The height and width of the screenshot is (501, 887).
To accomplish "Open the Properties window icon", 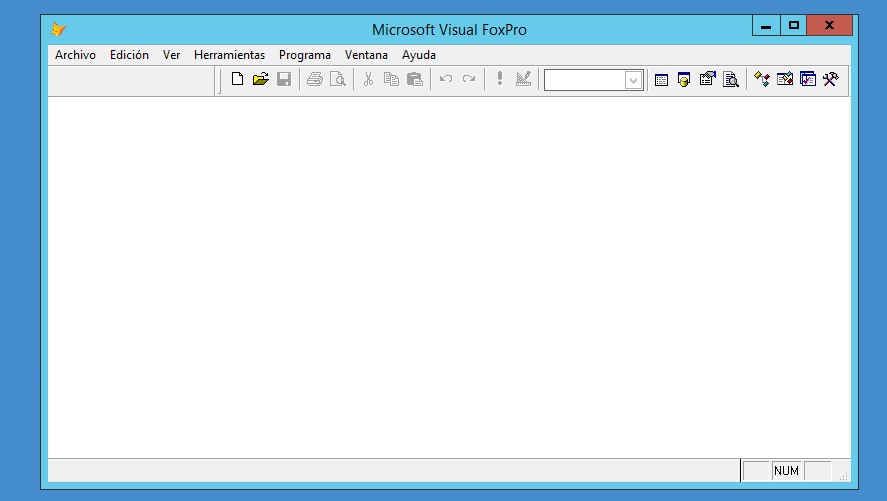I will click(707, 79).
